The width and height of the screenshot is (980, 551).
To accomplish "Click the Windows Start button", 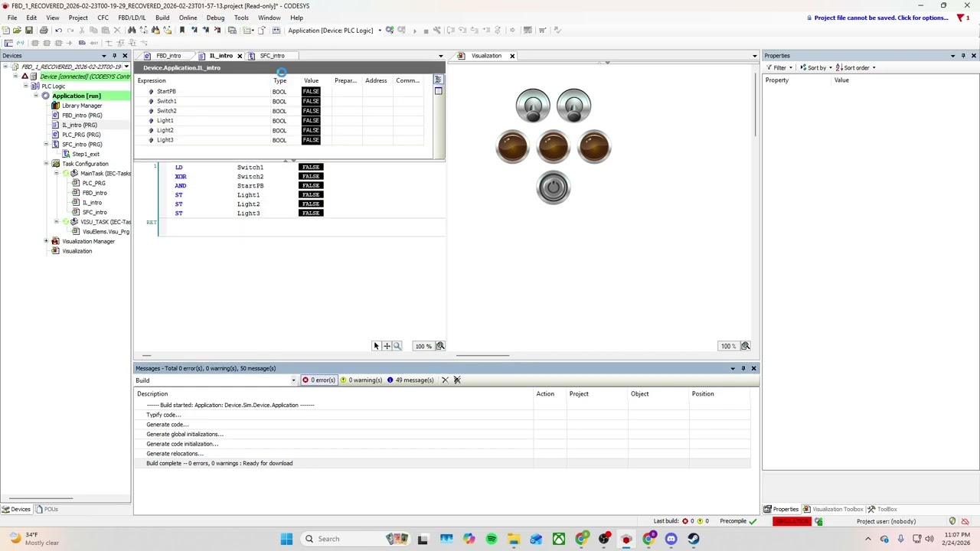I will click(286, 539).
